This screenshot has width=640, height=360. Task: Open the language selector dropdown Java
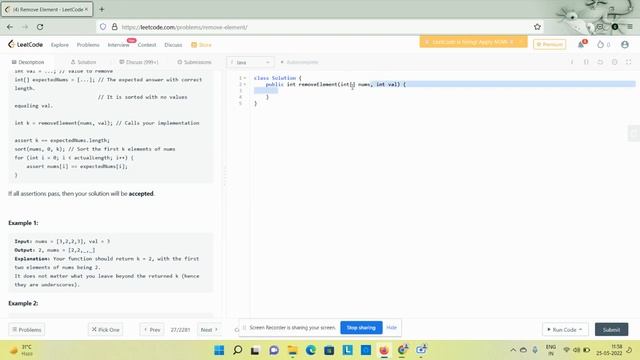[x=250, y=62]
